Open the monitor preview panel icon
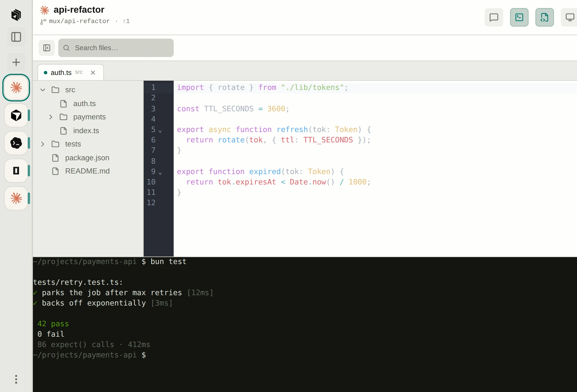The image size is (577, 392). pyautogui.click(x=569, y=17)
